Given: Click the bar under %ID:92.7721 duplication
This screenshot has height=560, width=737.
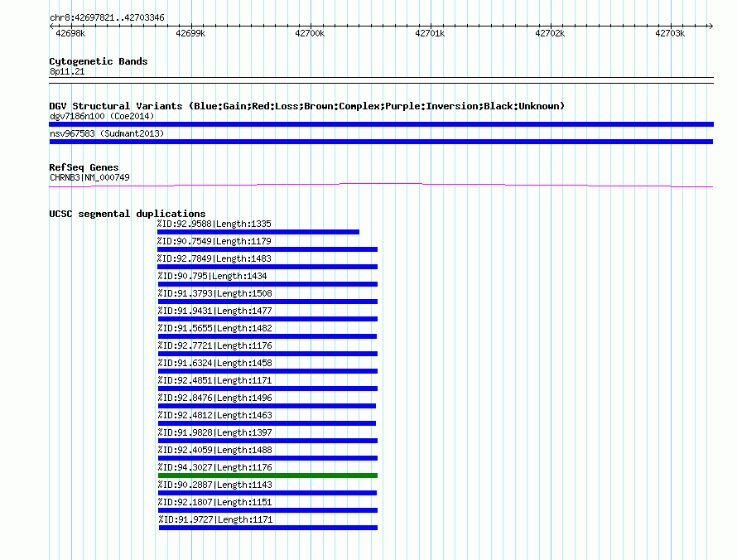Looking at the screenshot, I should click(x=268, y=354).
